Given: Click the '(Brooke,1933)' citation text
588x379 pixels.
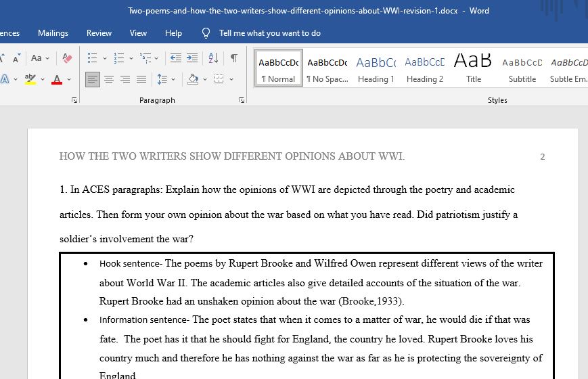Looking at the screenshot, I should click(x=371, y=301).
